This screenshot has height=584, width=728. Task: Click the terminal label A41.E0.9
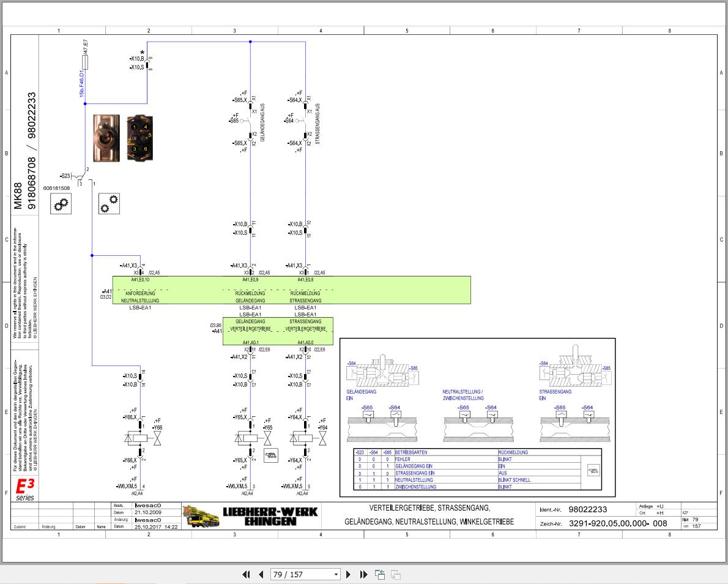250,280
